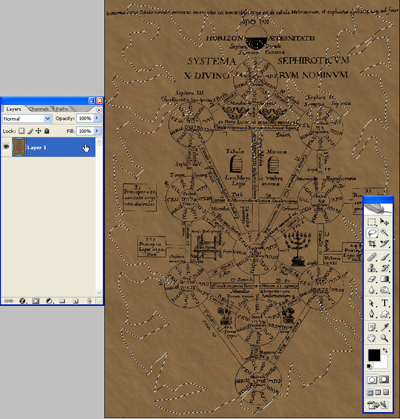Viewport: 400px width, 419px height.
Task: Select the Lasso tool
Action: coord(372,233)
